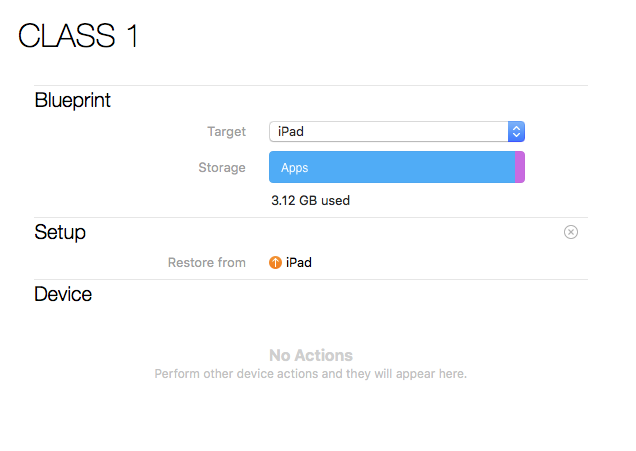
Task: Open the Target iPad dropdown
Action: point(389,131)
